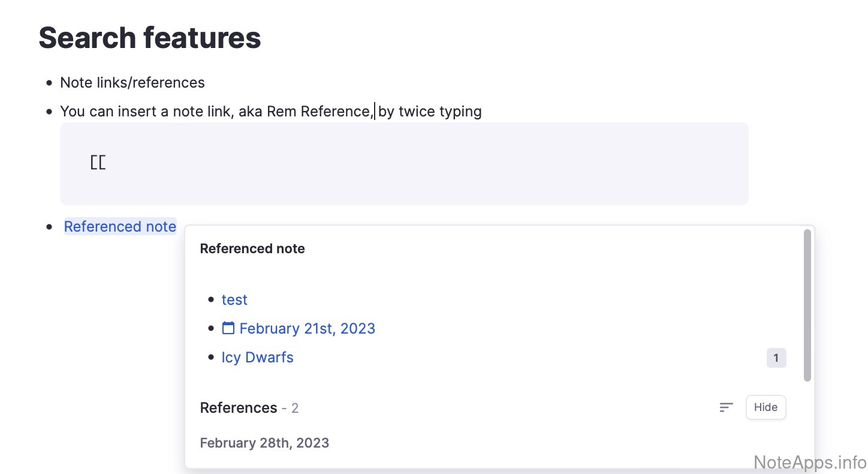
Task: Click the "Note links/references" text line
Action: pyautogui.click(x=132, y=82)
